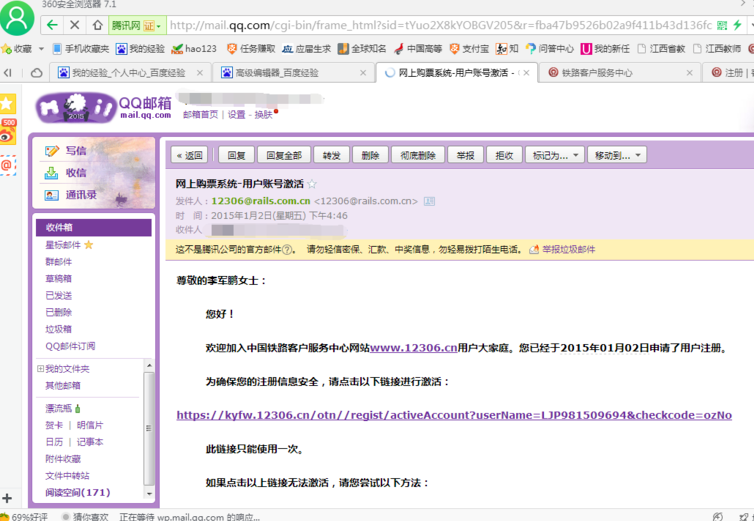
Task: Open the 邮箱首页 link
Action: point(200,114)
